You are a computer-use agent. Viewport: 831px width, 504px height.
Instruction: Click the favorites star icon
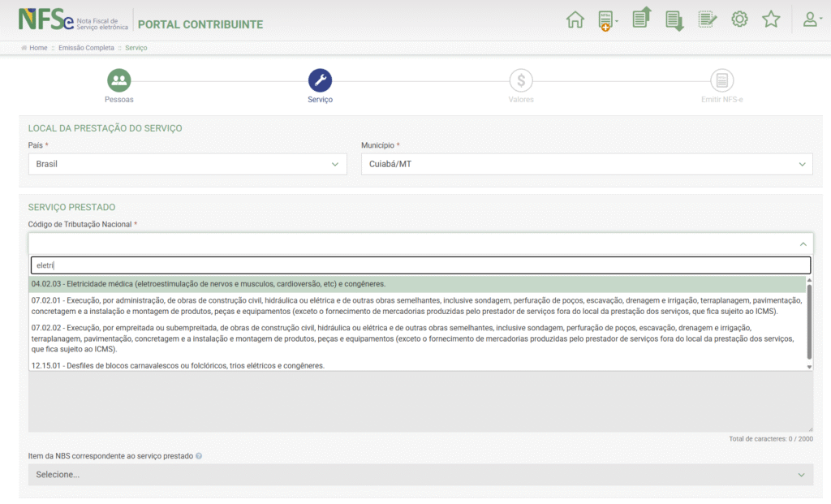[771, 20]
